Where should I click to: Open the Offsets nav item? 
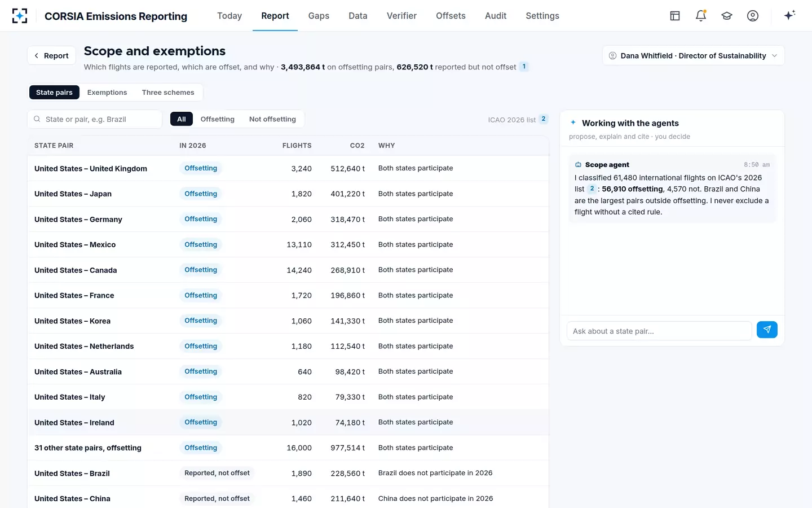pyautogui.click(x=451, y=16)
